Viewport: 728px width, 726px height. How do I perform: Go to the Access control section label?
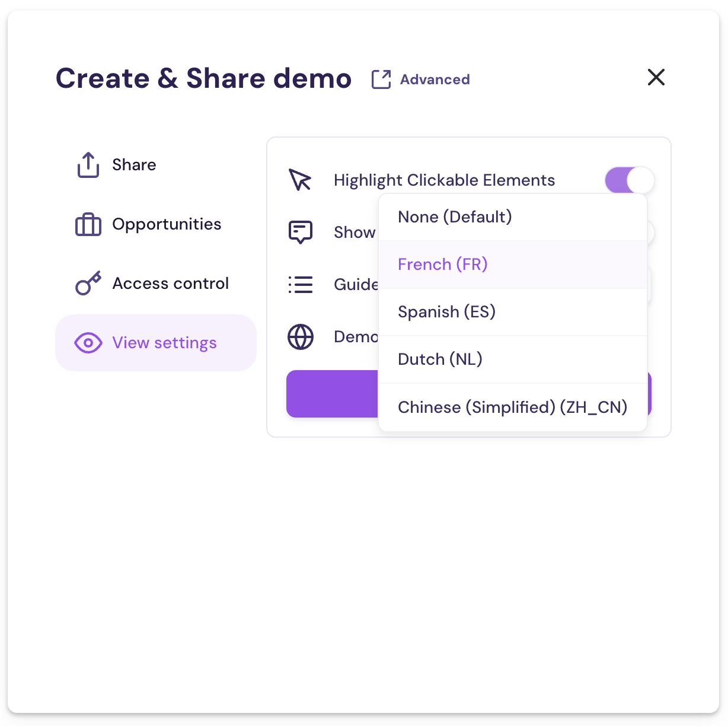171,284
